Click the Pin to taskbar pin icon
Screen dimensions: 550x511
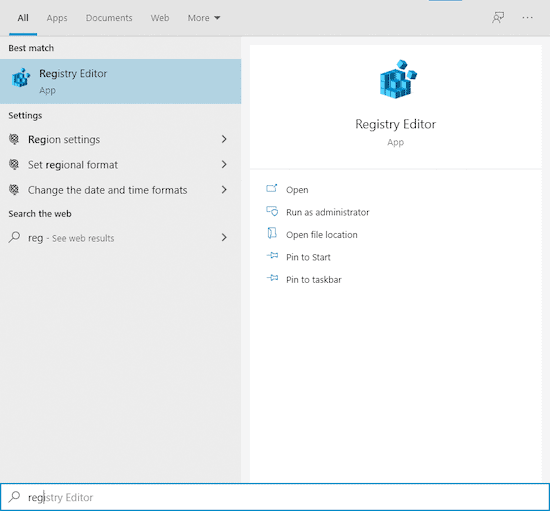(273, 278)
